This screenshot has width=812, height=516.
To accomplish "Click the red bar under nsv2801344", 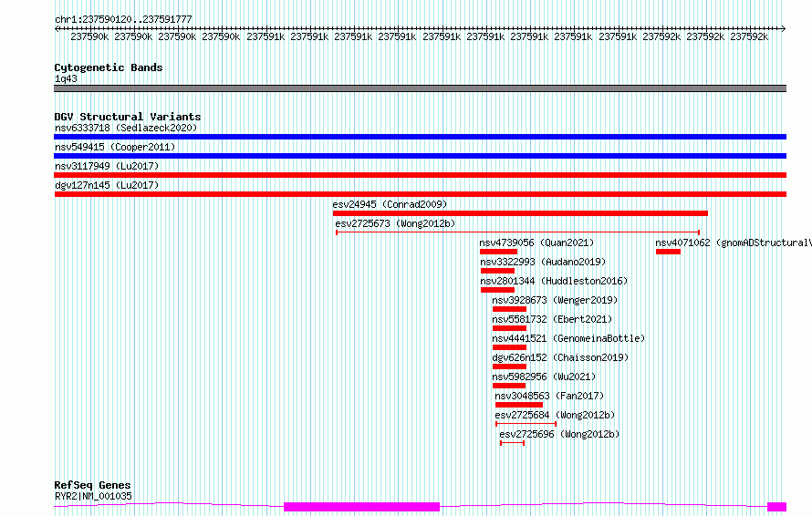I will 497,290.
